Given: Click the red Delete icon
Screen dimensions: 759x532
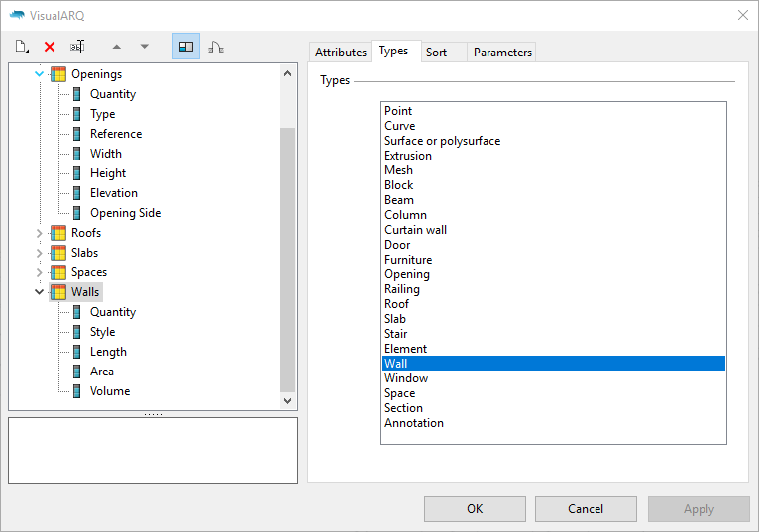Looking at the screenshot, I should [50, 47].
